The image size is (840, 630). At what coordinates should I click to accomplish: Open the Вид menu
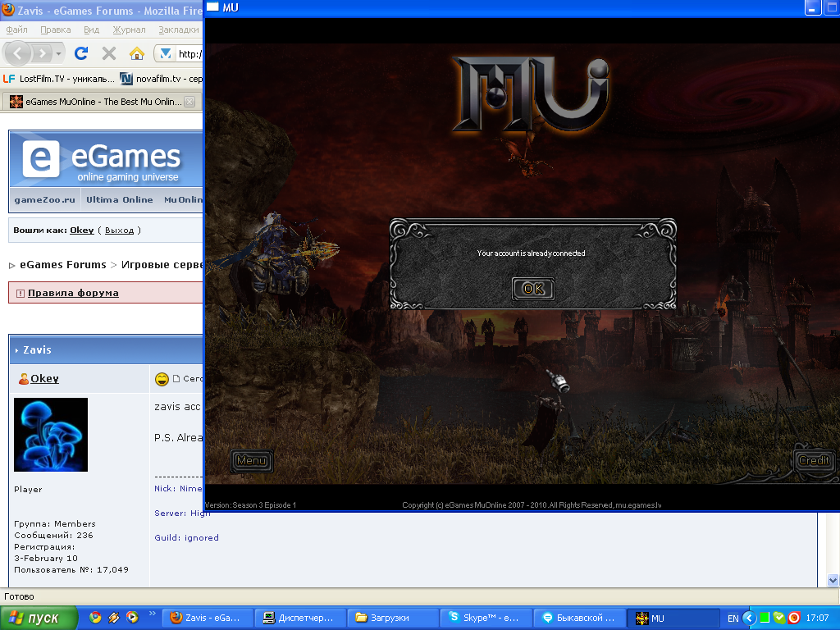point(91,30)
